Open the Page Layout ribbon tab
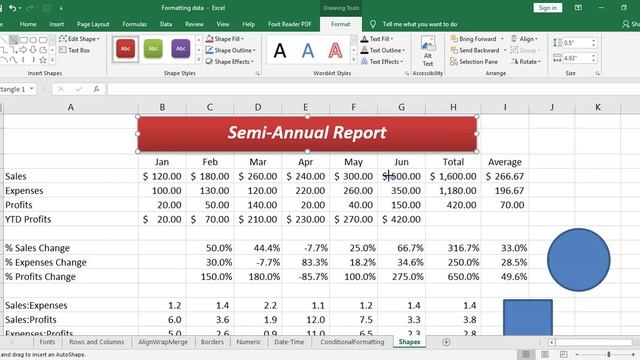This screenshot has height=360, width=640. point(93,24)
